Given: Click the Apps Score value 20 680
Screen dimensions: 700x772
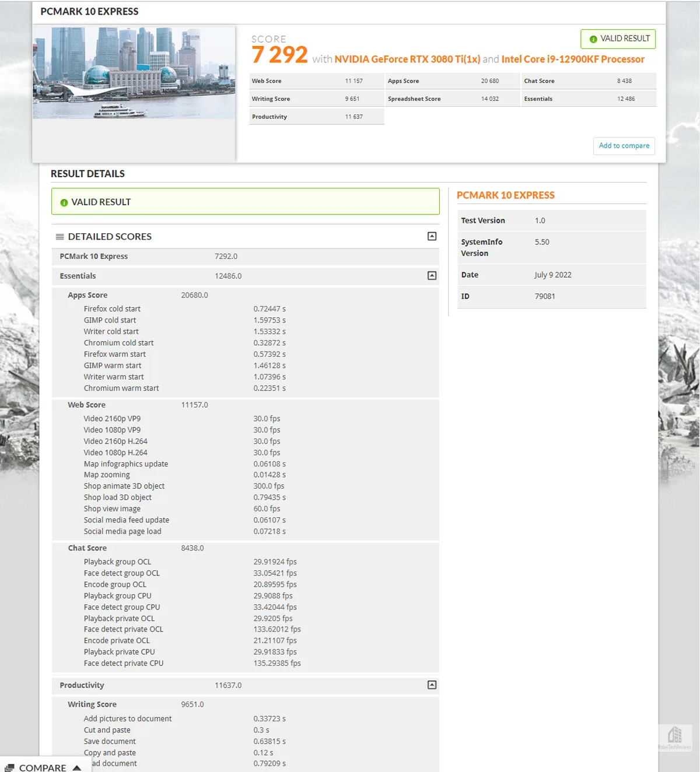Looking at the screenshot, I should pos(490,81).
